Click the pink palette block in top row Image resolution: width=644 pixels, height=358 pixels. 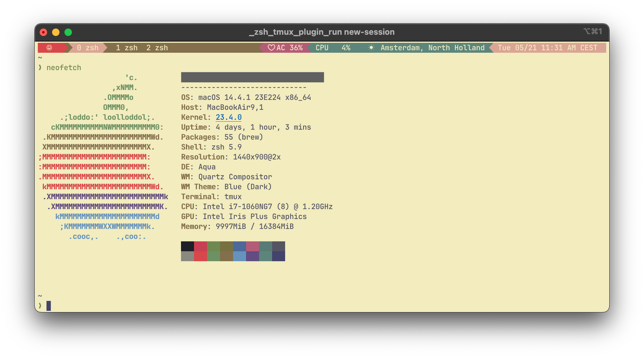(253, 246)
